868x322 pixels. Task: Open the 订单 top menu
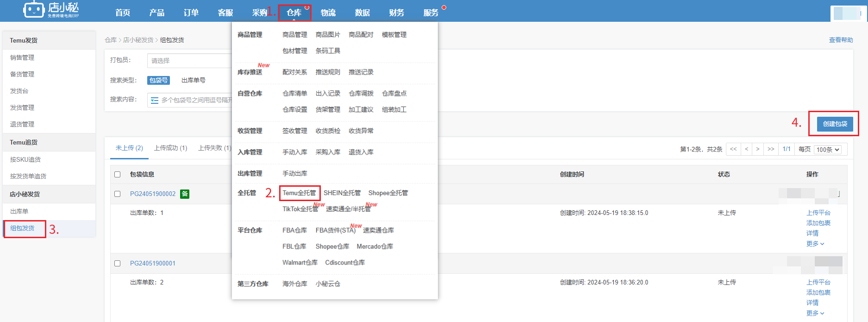(x=191, y=13)
